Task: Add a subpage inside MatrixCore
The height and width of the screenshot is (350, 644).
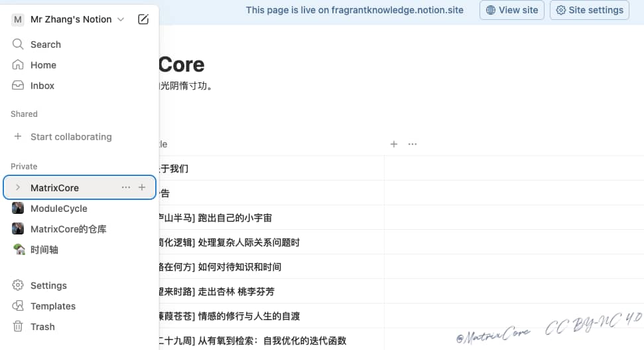Action: 141,188
